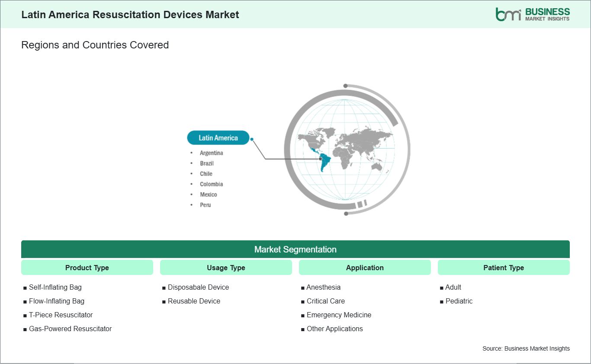Image resolution: width=591 pixels, height=364 pixels.
Task: Click the Business Market Insights logo
Action: click(533, 14)
